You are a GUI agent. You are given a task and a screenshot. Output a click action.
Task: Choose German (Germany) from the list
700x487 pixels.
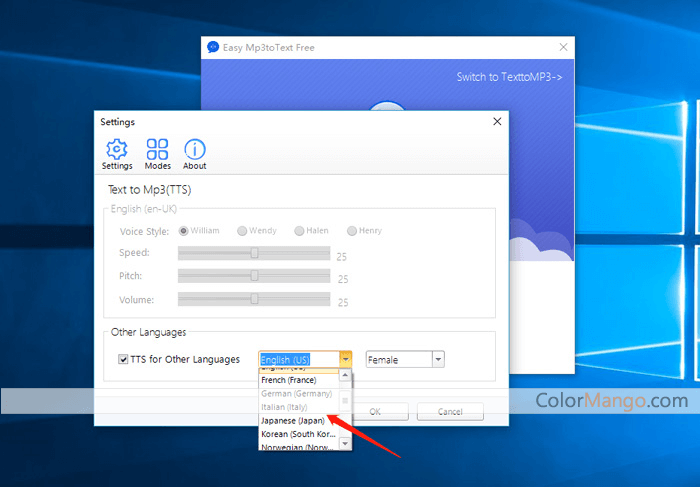click(299, 394)
